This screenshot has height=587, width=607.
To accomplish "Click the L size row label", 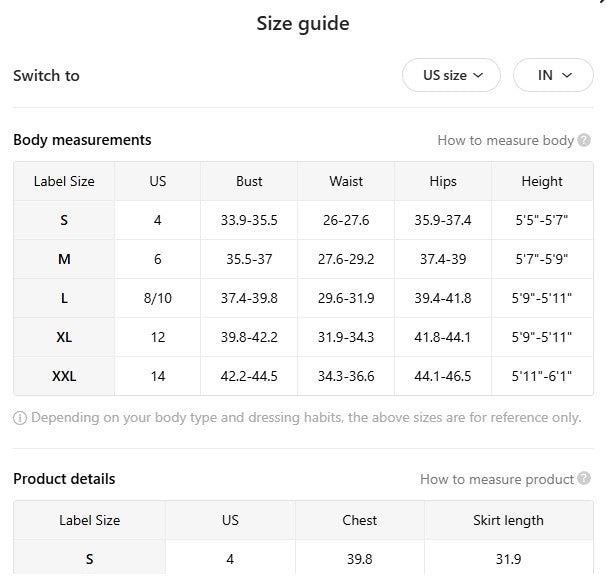I will (64, 298).
